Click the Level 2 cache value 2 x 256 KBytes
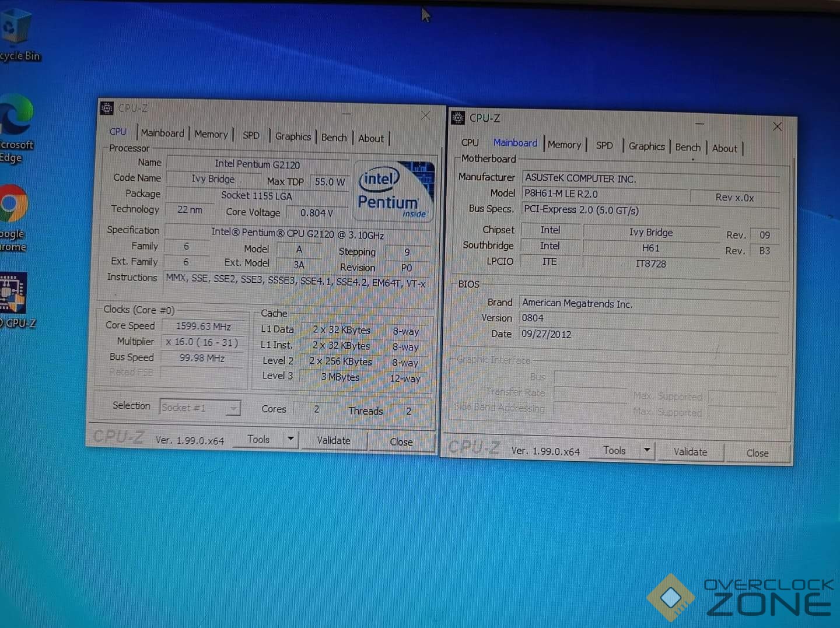The height and width of the screenshot is (628, 840). [x=341, y=361]
